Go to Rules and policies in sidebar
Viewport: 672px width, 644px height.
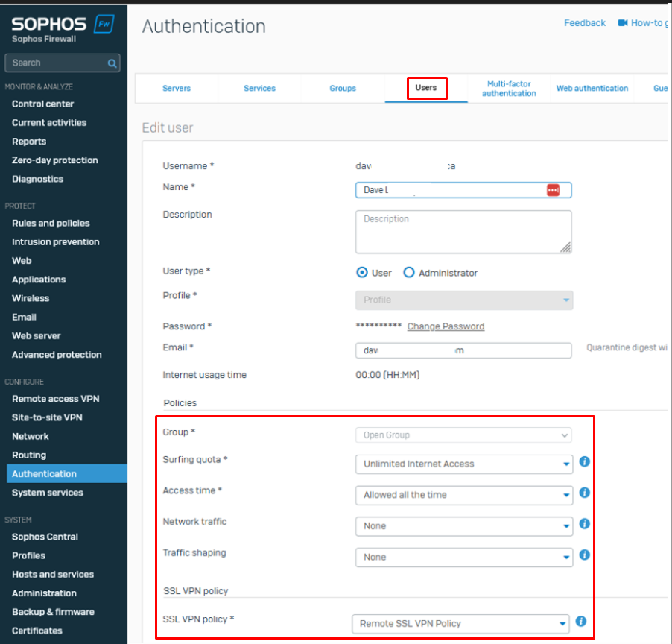tap(51, 223)
